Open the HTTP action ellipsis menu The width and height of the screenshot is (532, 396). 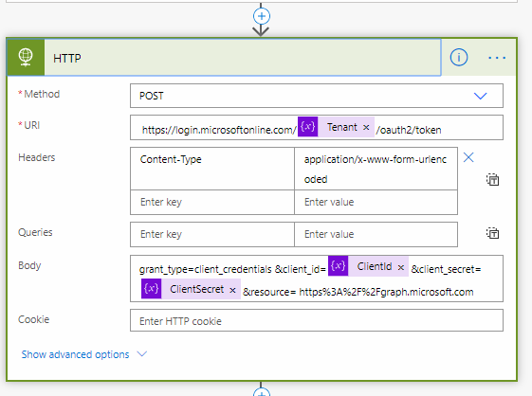pyautogui.click(x=497, y=58)
